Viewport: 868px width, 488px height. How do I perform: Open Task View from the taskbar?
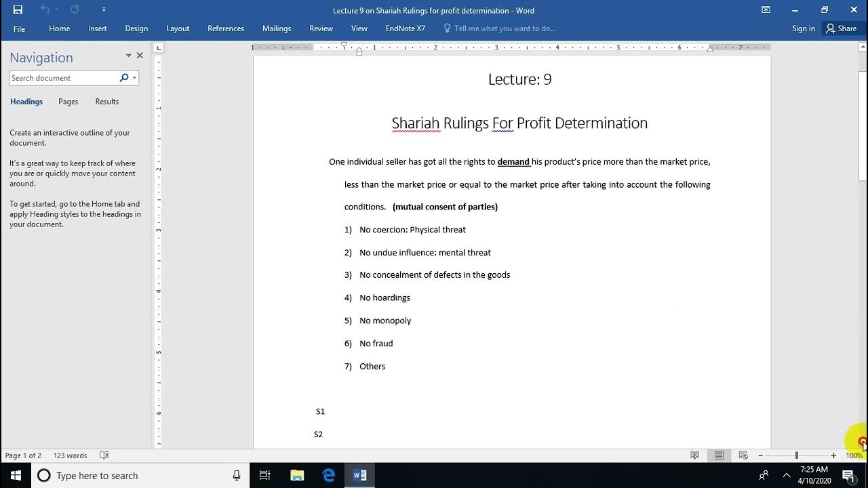[265, 476]
